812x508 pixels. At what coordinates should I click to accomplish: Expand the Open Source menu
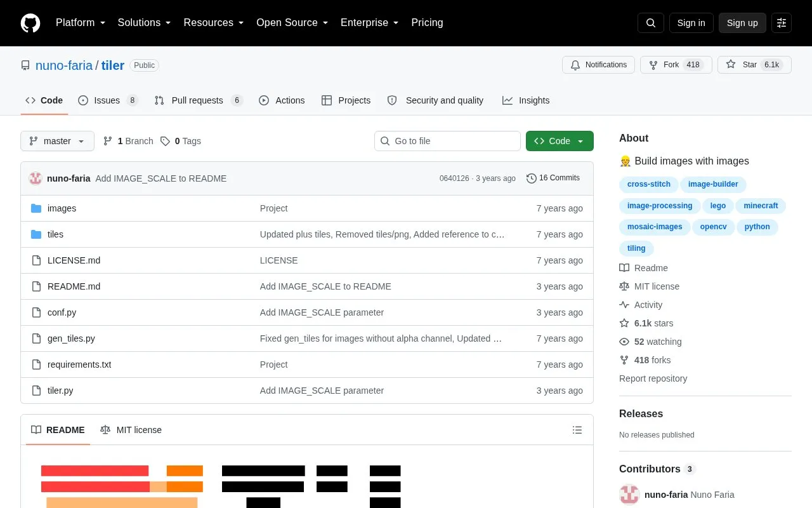292,23
